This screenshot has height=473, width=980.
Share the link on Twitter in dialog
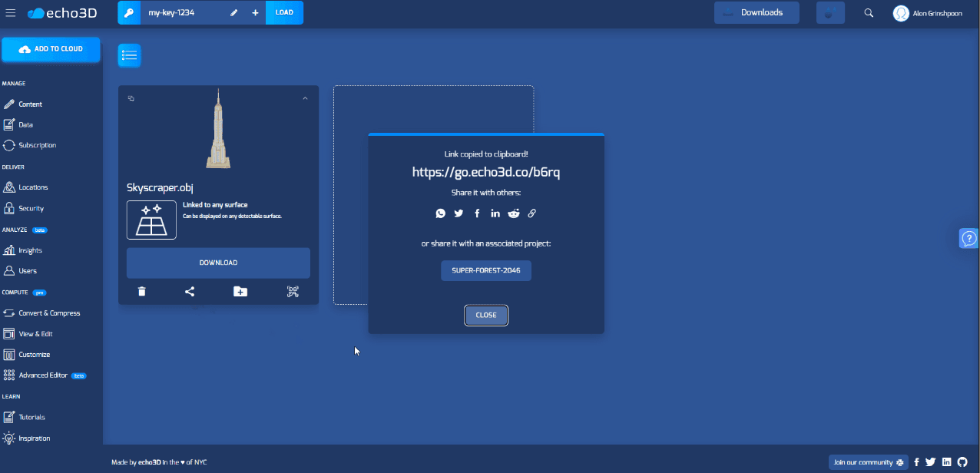pos(459,213)
